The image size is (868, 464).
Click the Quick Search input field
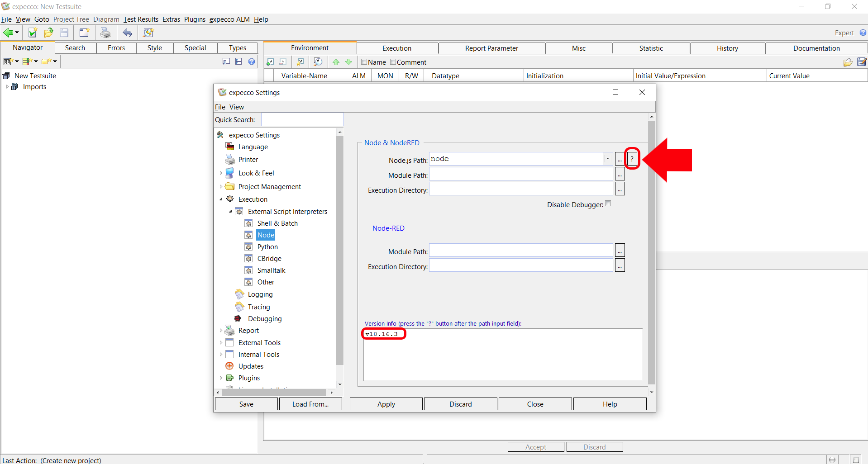tap(302, 120)
